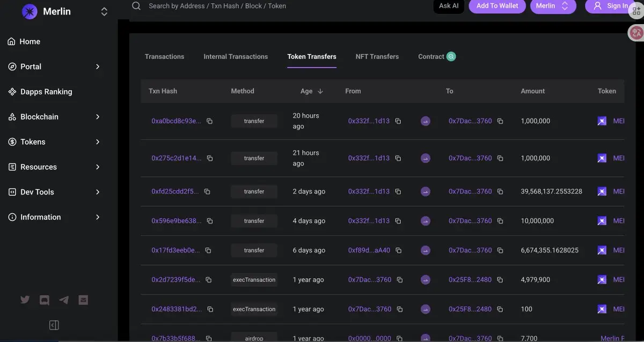Collapse the sidebar with the panel icon
The width and height of the screenshot is (644, 342).
click(54, 325)
